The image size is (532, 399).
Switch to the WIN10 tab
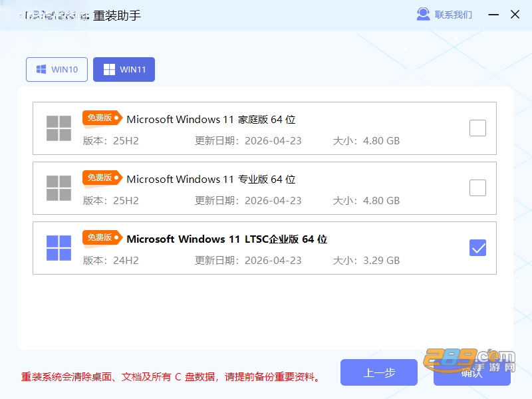57,70
